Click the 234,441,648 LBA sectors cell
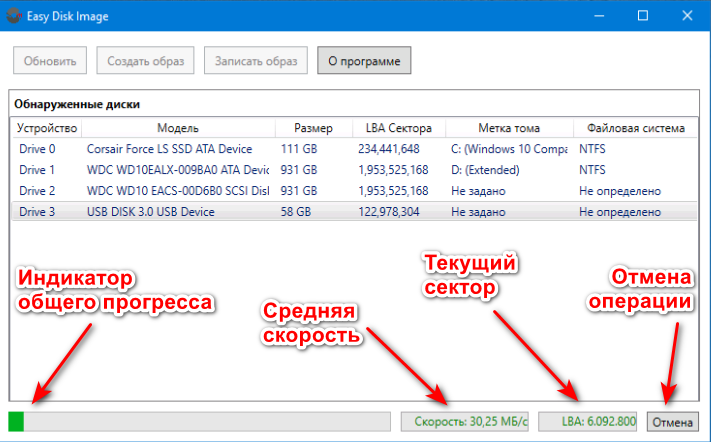The image size is (711, 442). click(x=389, y=149)
